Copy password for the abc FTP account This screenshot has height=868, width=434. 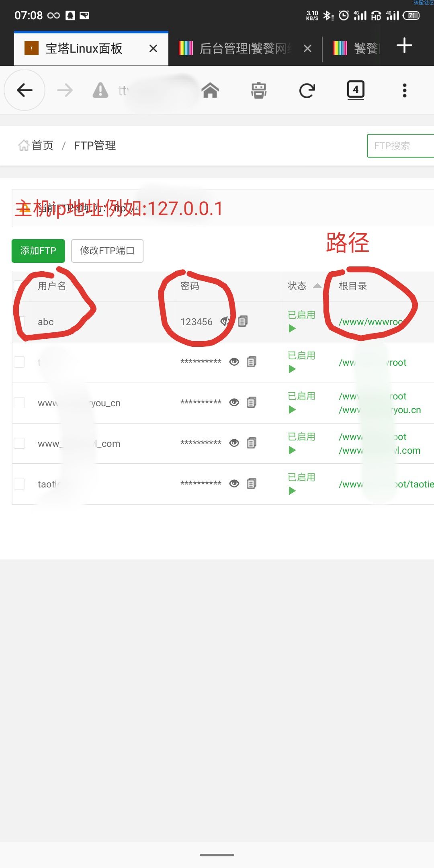(243, 321)
